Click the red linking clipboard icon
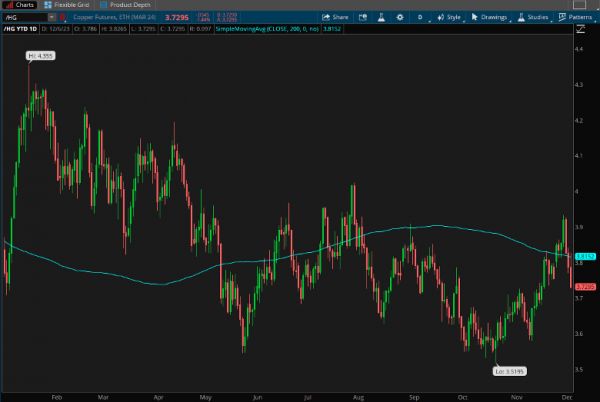 click(x=62, y=17)
